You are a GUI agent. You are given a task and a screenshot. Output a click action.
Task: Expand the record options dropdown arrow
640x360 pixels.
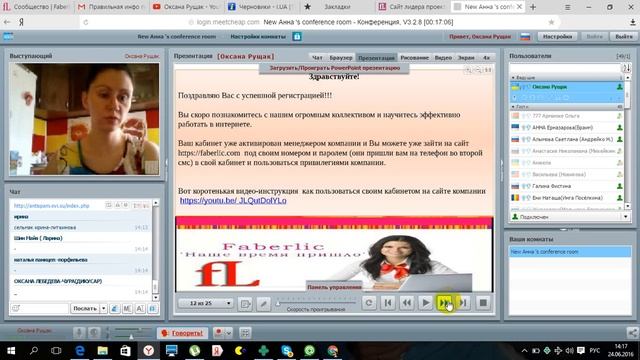[229, 333]
